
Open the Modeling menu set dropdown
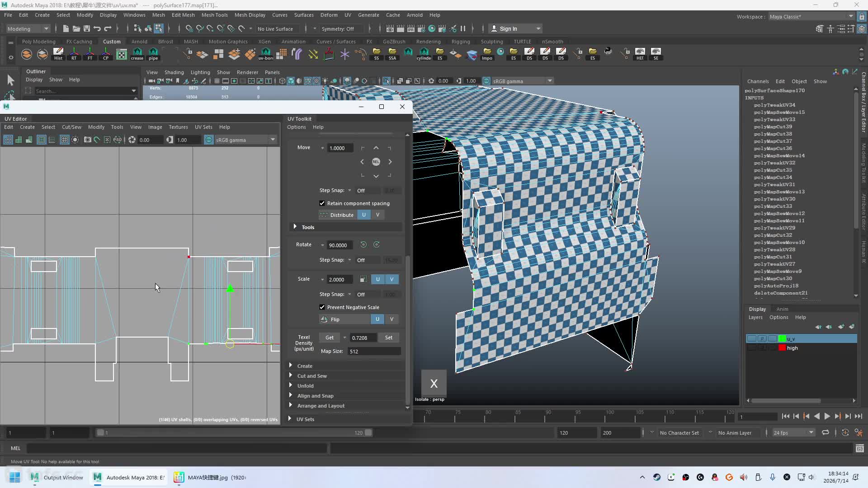click(x=28, y=28)
